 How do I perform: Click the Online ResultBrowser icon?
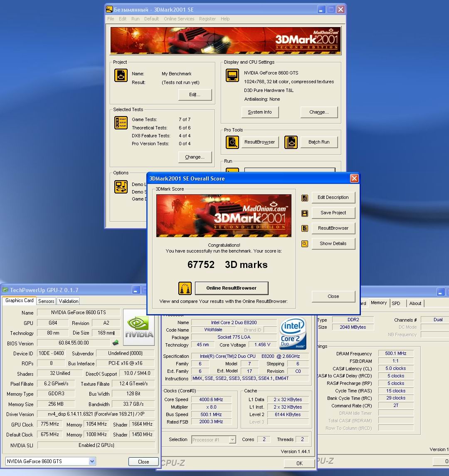[185, 288]
